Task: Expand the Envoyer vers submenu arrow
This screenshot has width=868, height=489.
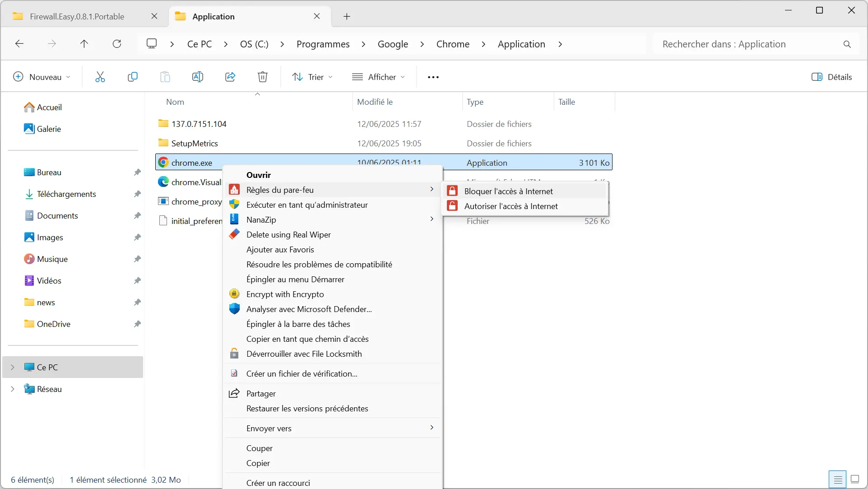Action: click(432, 428)
